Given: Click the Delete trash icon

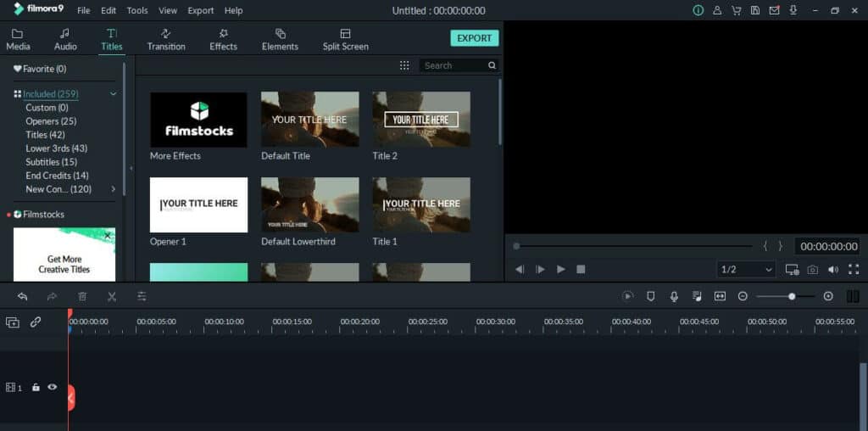Looking at the screenshot, I should pos(82,296).
